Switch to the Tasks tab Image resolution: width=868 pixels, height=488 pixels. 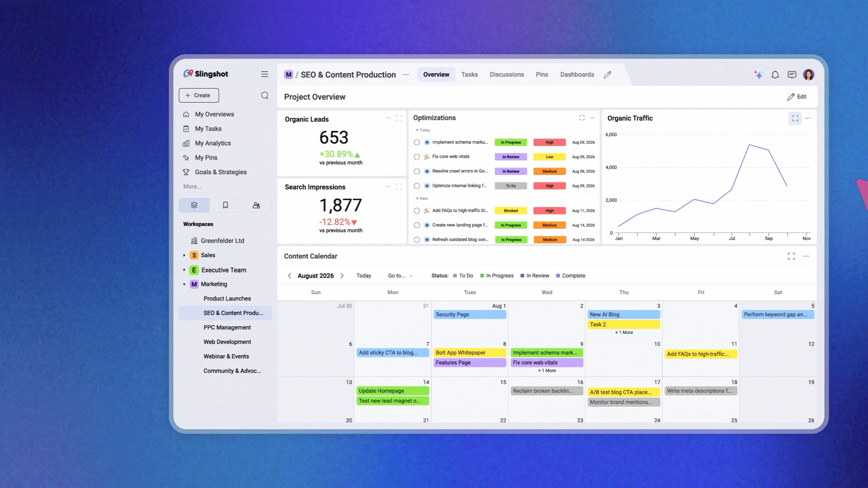tap(469, 75)
